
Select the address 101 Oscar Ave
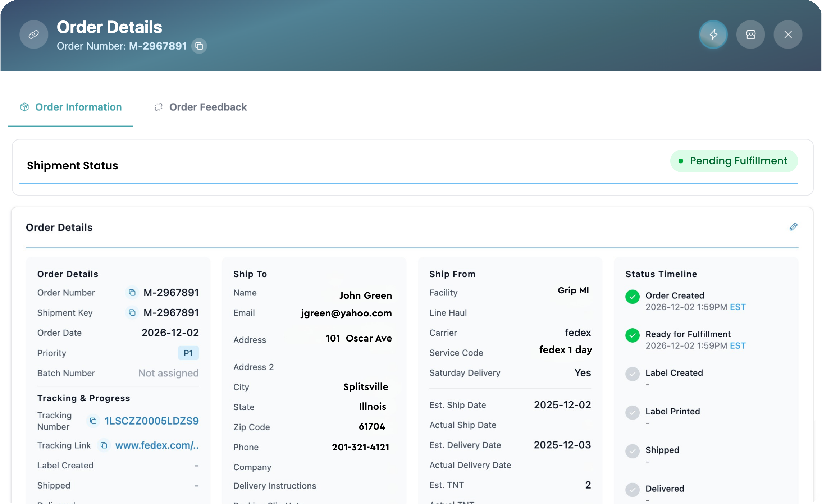359,338
